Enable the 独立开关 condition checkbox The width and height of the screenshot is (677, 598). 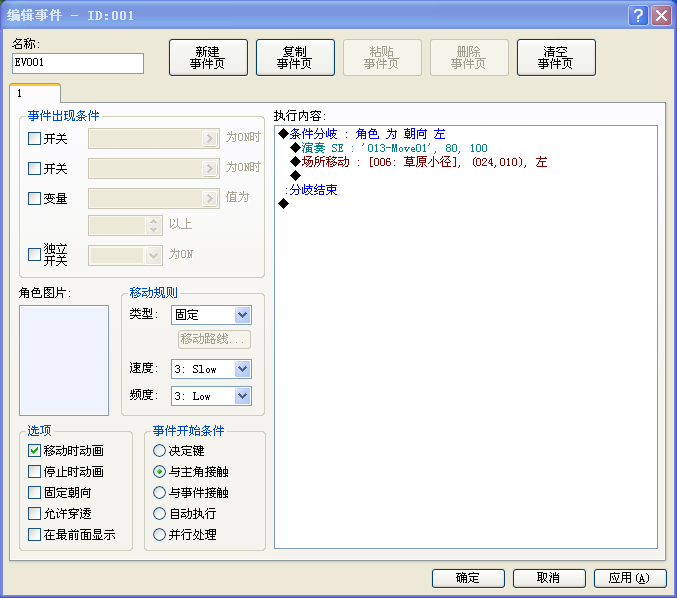34,254
